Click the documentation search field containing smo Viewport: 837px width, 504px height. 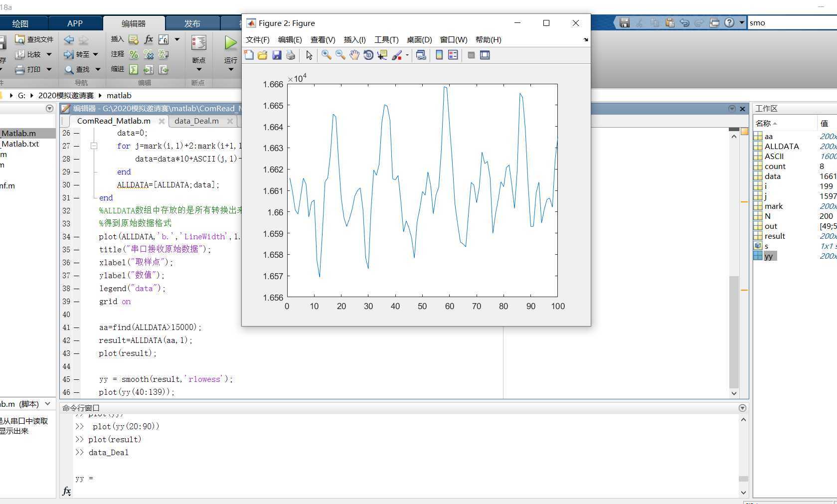(x=792, y=22)
